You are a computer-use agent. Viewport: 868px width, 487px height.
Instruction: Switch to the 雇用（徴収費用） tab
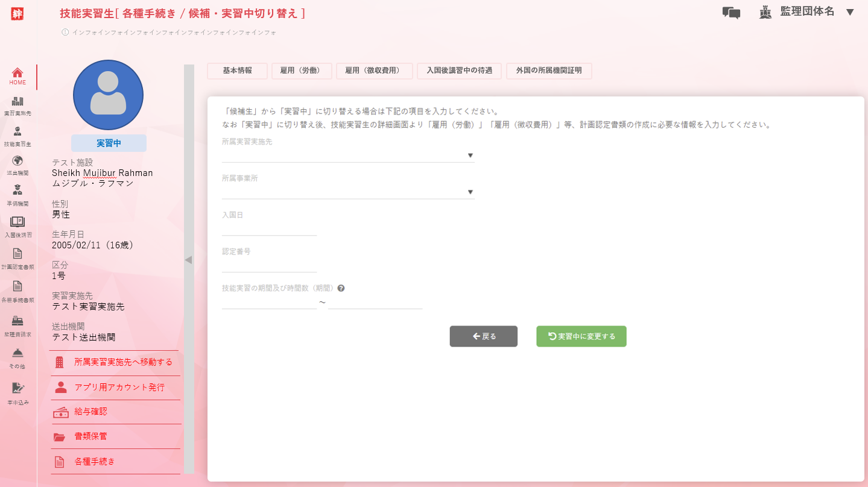(374, 71)
